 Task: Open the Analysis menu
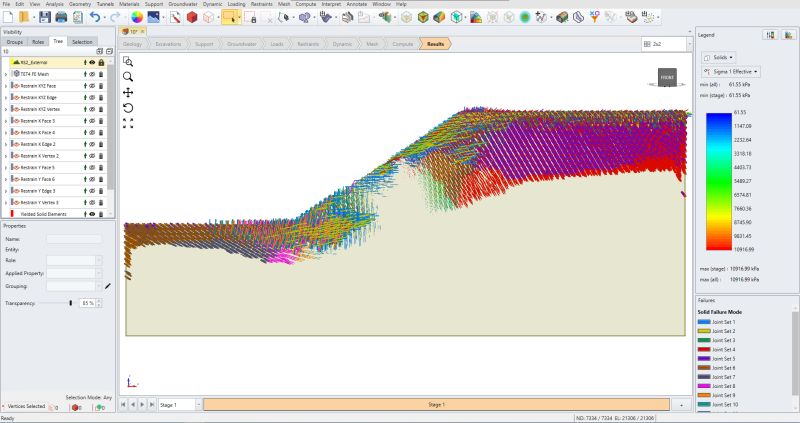[55, 4]
